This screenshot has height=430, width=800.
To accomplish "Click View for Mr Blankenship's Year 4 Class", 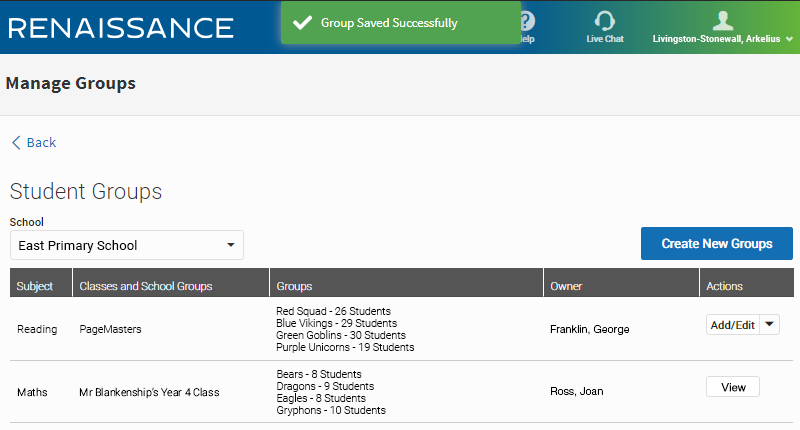I will [733, 387].
